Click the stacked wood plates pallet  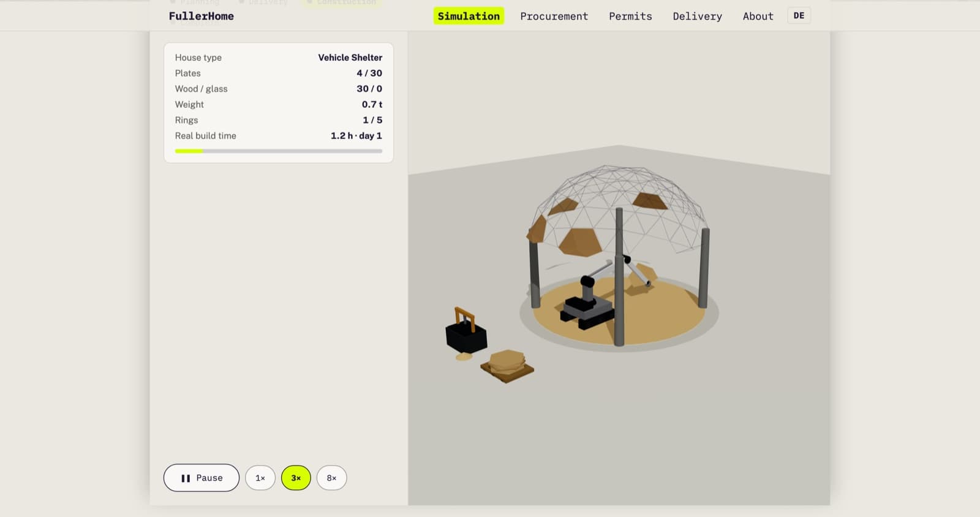click(507, 366)
